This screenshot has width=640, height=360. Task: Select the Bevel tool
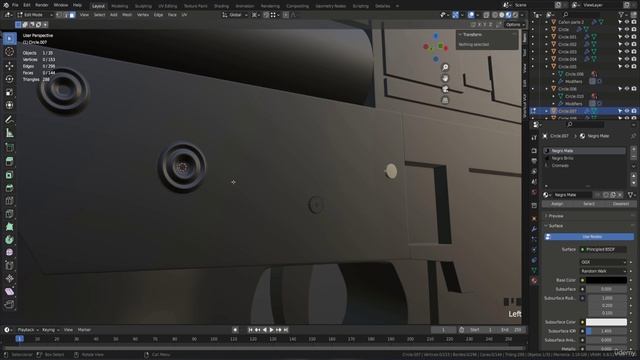[9, 188]
